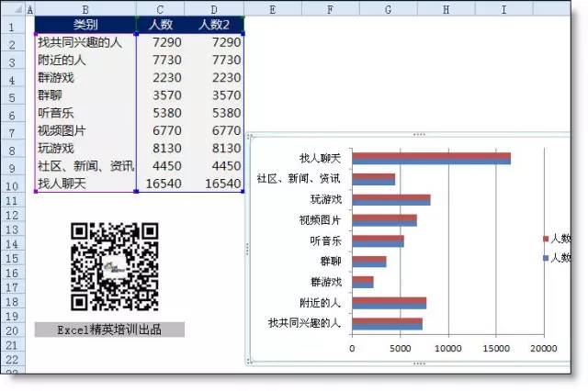
Task: Click value 16540 in column C
Action: [x=161, y=184]
